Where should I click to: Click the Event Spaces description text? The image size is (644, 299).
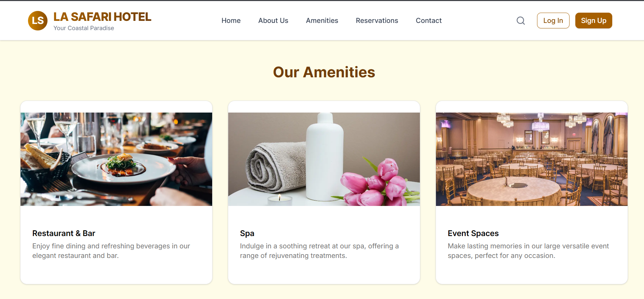point(528,251)
